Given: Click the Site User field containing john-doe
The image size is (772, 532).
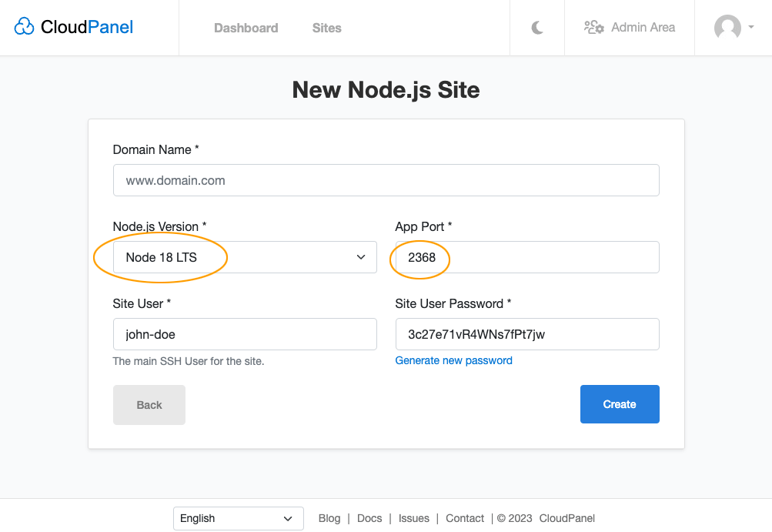Looking at the screenshot, I should [x=245, y=334].
